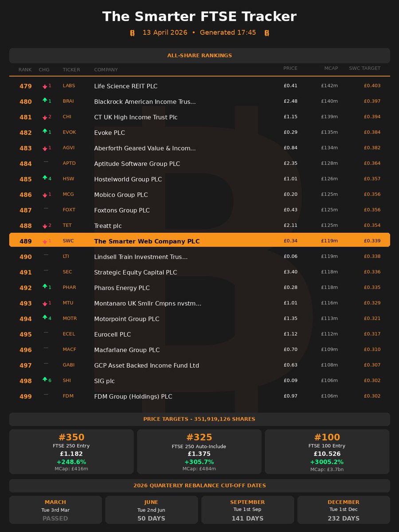Screen dimensions: 399x532
Task: Click the PRICE column header
Action: 290,68
